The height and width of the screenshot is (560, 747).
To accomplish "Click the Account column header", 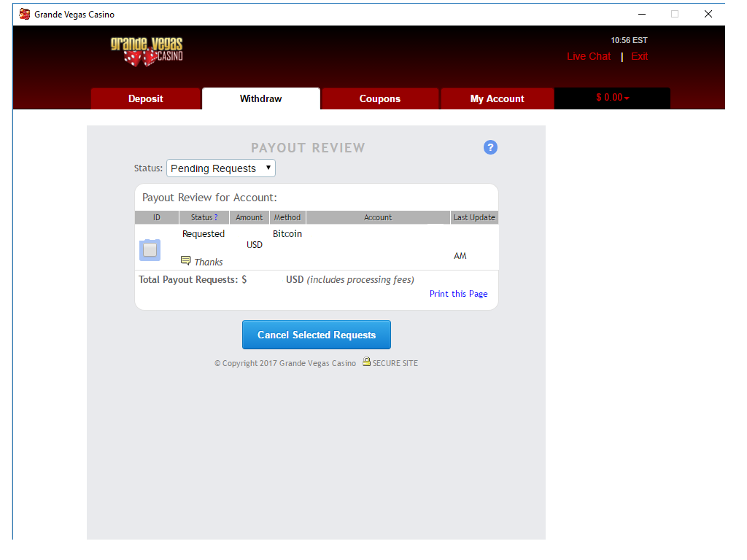I will [x=378, y=217].
